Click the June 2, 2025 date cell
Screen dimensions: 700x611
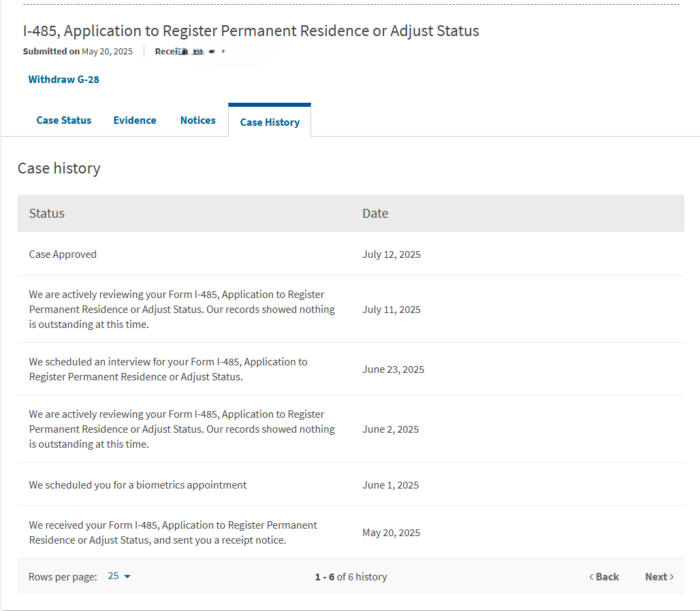[391, 429]
